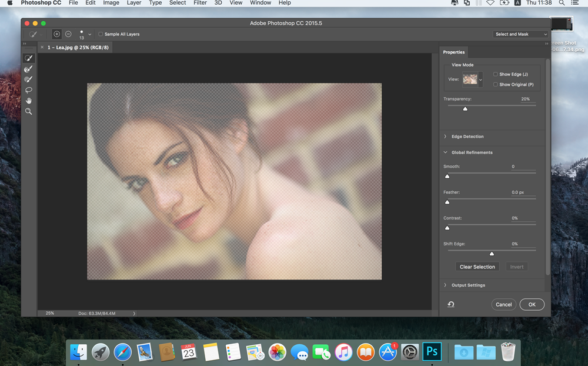The height and width of the screenshot is (366, 588).
Task: Open the Select menu
Action: coord(178,2)
